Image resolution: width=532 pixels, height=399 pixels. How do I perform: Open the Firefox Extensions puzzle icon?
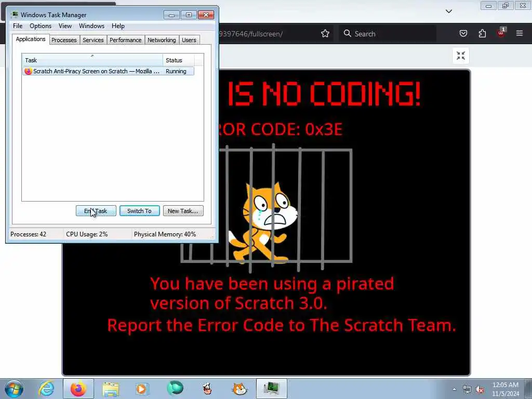tap(482, 33)
